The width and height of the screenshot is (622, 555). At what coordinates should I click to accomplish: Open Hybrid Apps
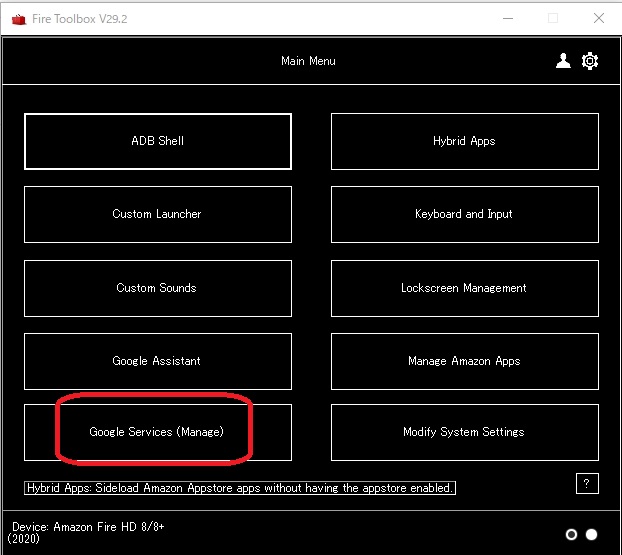pyautogui.click(x=465, y=141)
